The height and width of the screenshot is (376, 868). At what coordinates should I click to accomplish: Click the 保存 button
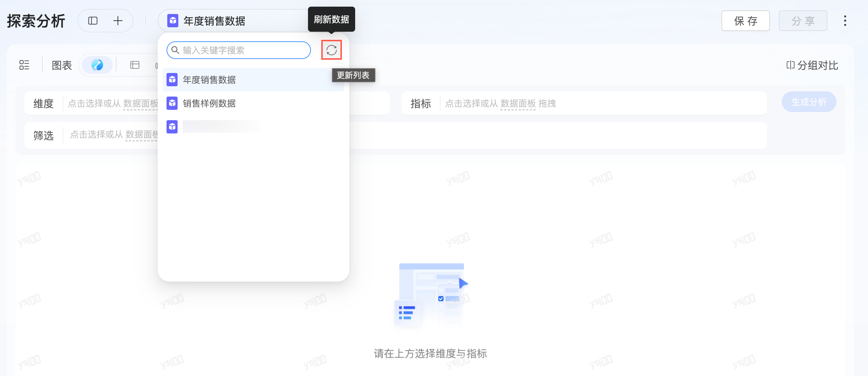tap(745, 21)
